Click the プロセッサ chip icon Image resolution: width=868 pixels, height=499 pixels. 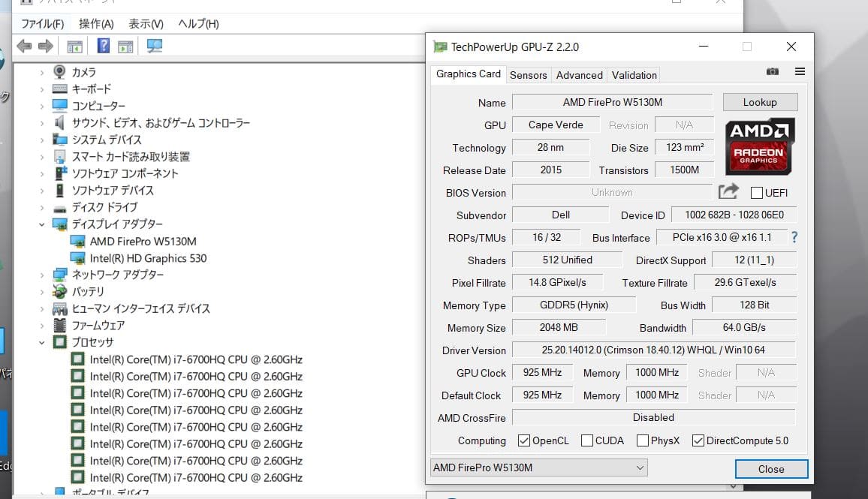(59, 342)
